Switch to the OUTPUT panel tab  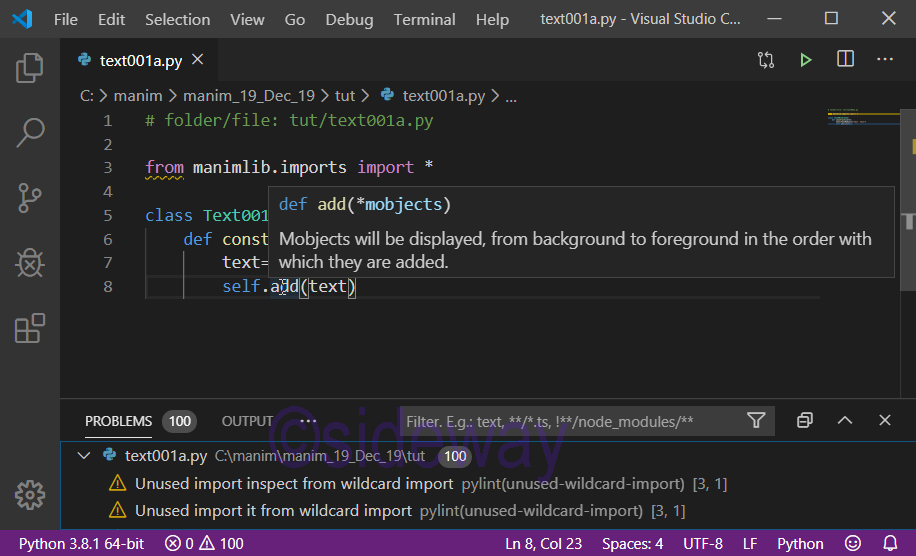click(x=247, y=421)
